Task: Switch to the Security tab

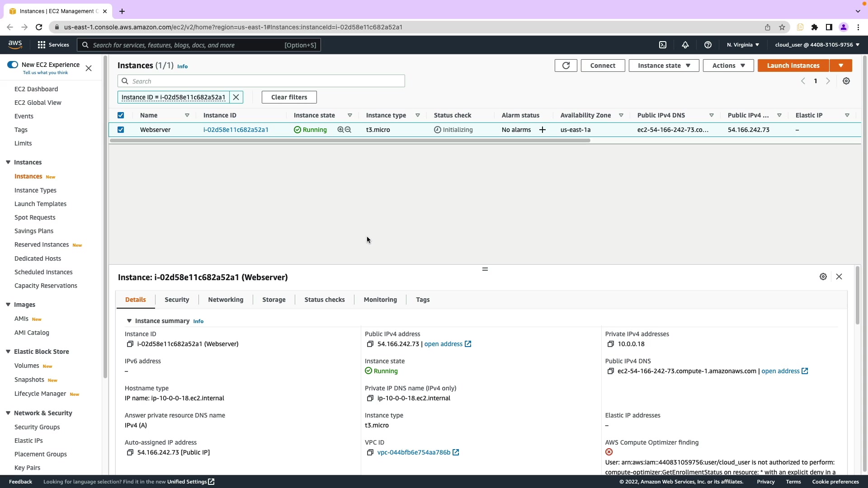Action: [177, 300]
